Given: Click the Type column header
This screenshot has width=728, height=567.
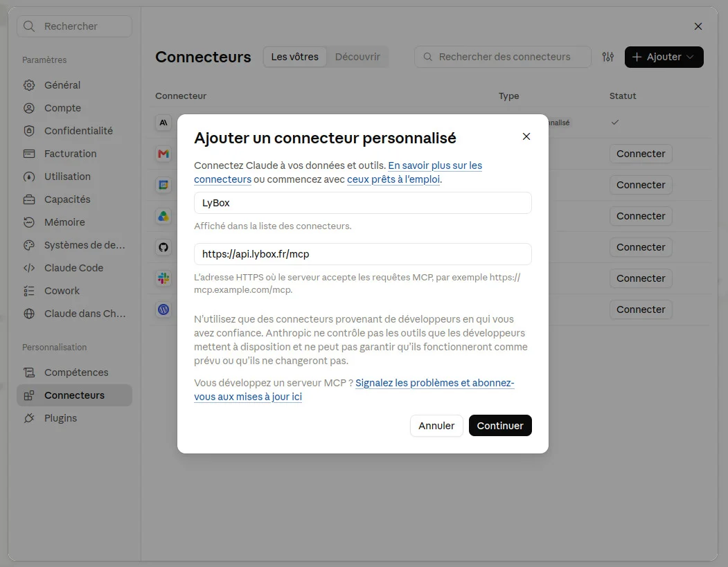Looking at the screenshot, I should tap(509, 96).
